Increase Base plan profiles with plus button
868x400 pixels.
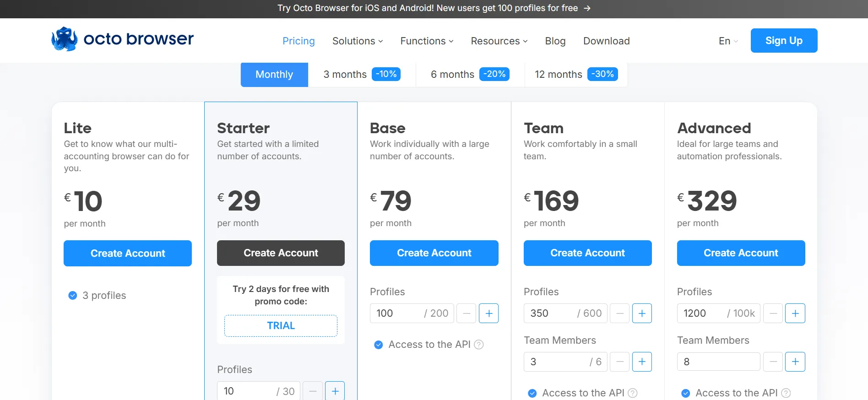489,314
